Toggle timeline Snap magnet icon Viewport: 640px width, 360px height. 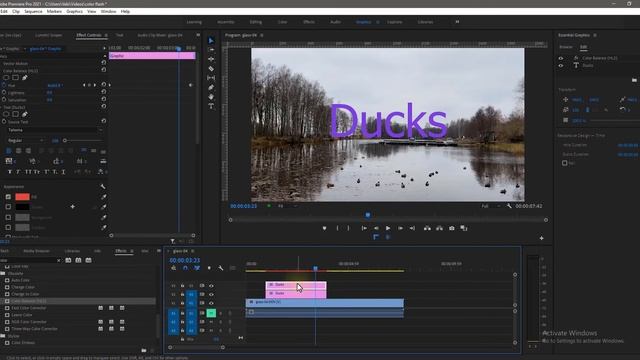[x=185, y=268]
